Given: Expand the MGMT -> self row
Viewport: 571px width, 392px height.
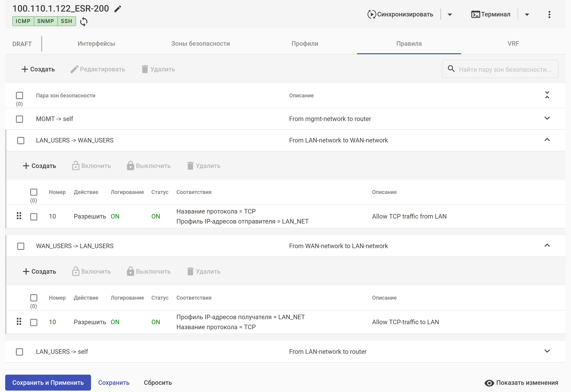Looking at the screenshot, I should pyautogui.click(x=547, y=118).
